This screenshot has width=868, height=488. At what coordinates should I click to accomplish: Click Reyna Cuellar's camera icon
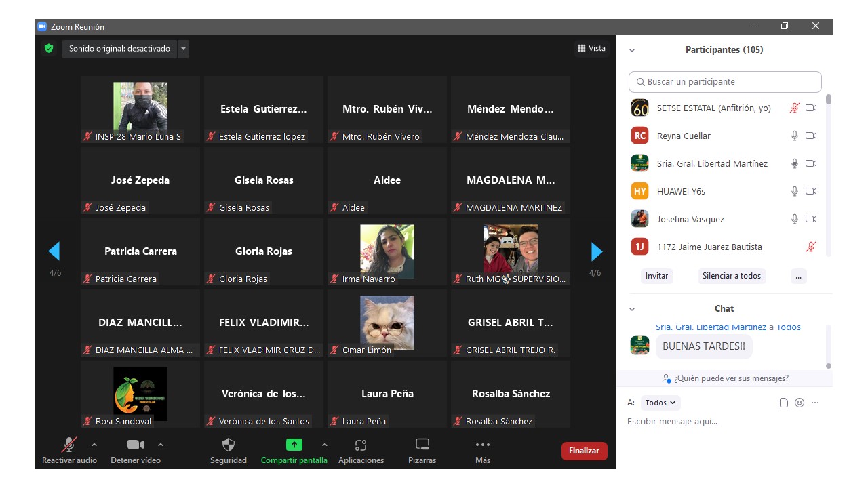click(811, 136)
